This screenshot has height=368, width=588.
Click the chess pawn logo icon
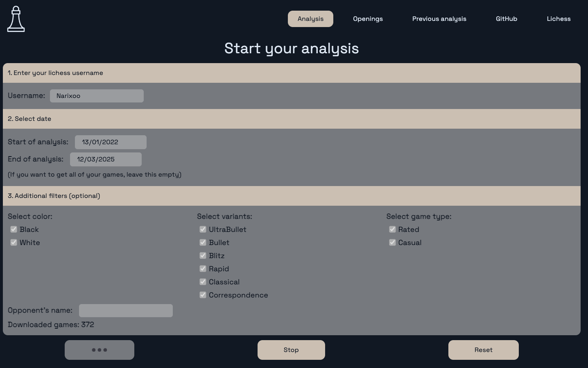click(x=16, y=19)
